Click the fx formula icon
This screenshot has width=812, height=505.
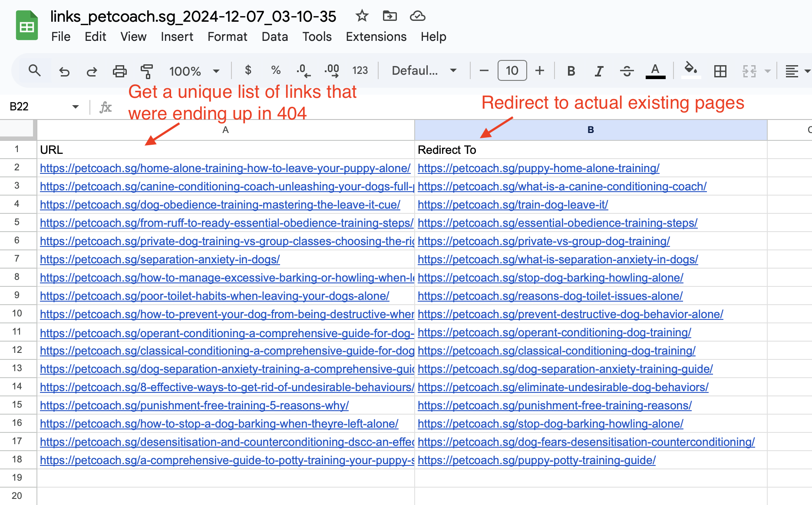click(x=106, y=107)
